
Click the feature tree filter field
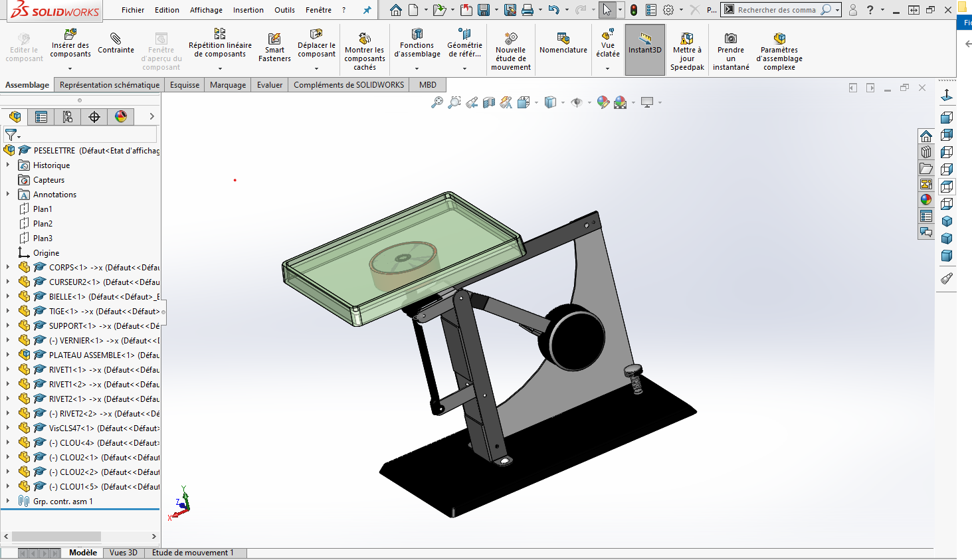coord(81,135)
